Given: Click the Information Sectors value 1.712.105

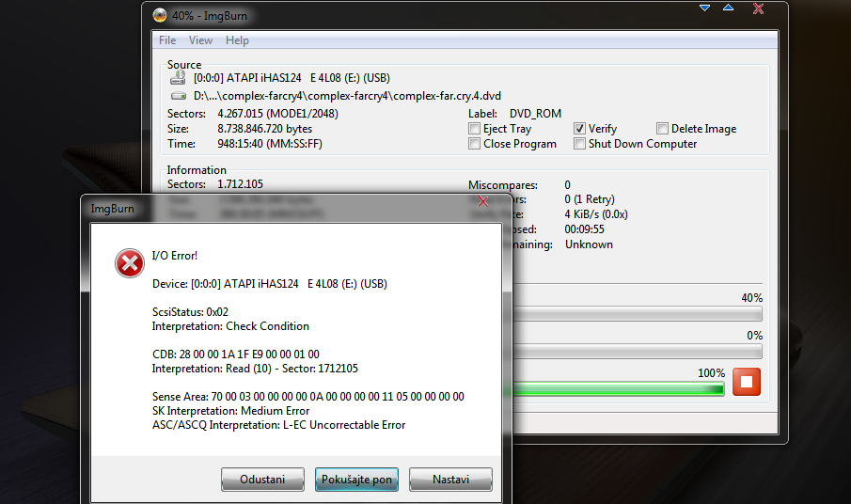Looking at the screenshot, I should [241, 184].
